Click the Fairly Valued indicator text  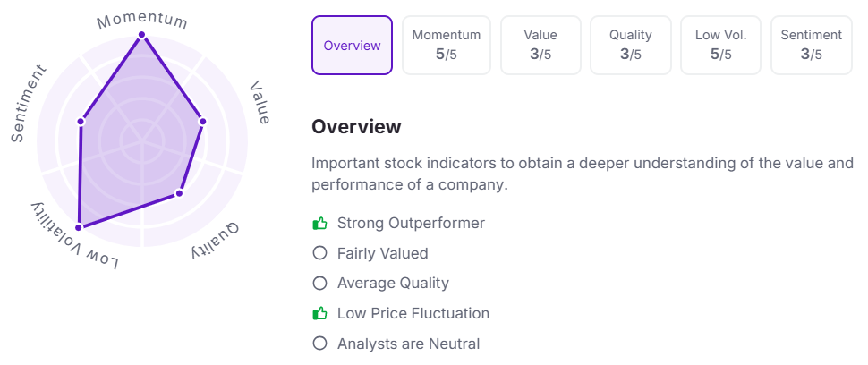coord(382,253)
